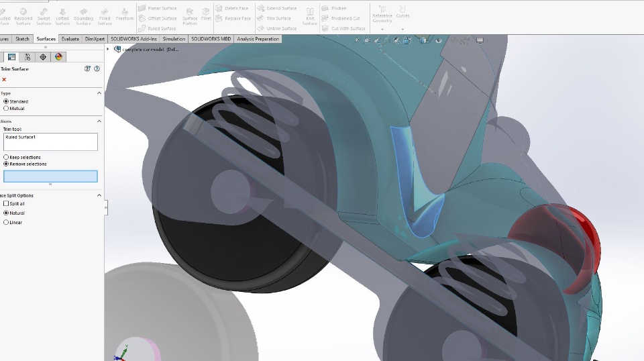Choose the Offset Surface tool
Screen dimensions: 644x361
[158, 19]
